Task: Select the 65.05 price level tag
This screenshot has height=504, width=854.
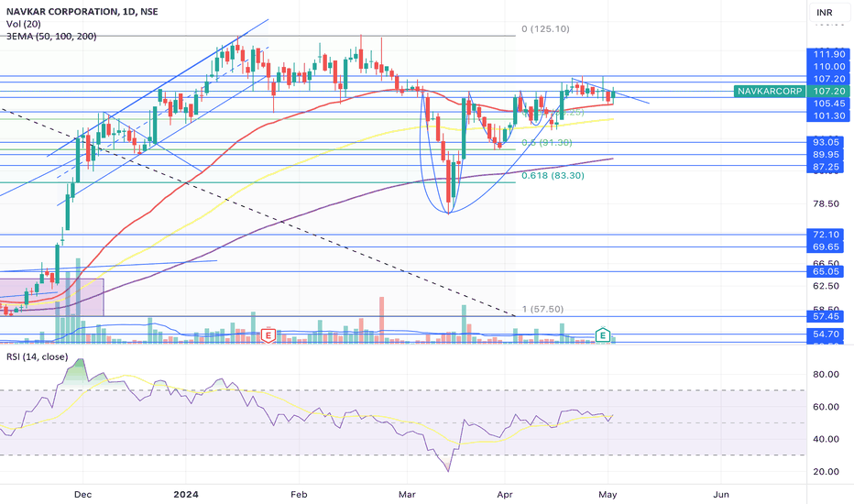Action: point(826,271)
